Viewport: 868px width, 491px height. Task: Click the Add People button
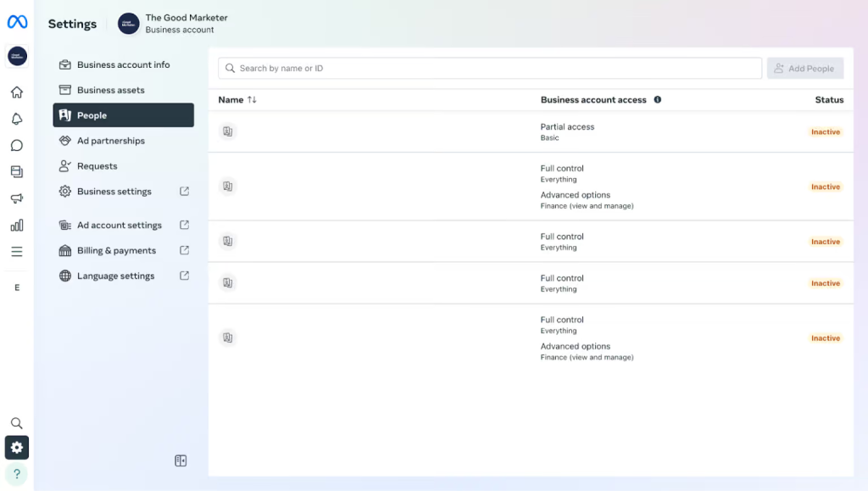click(x=804, y=69)
